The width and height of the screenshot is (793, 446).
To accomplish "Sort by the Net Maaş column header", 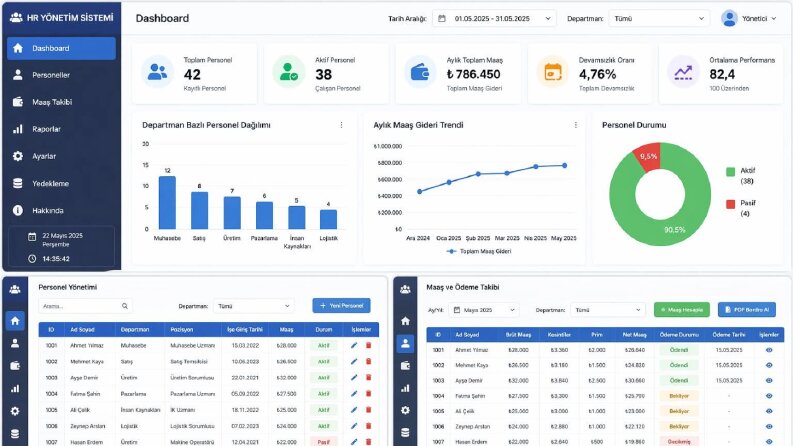I will click(x=634, y=335).
